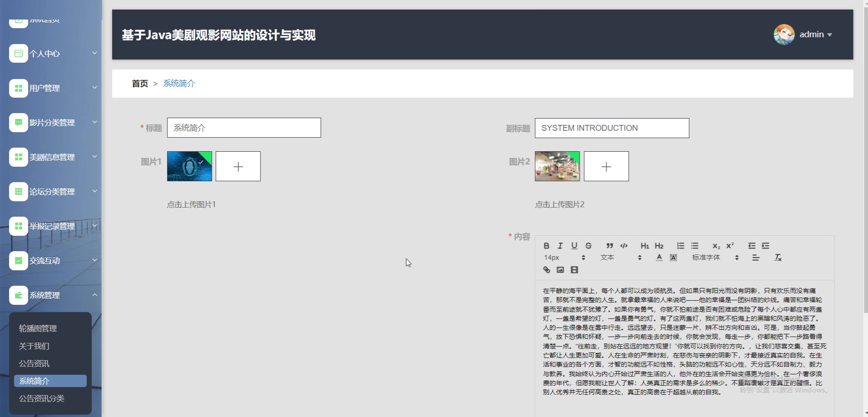Select the highlighted 系统简介 submenu item

(50, 381)
